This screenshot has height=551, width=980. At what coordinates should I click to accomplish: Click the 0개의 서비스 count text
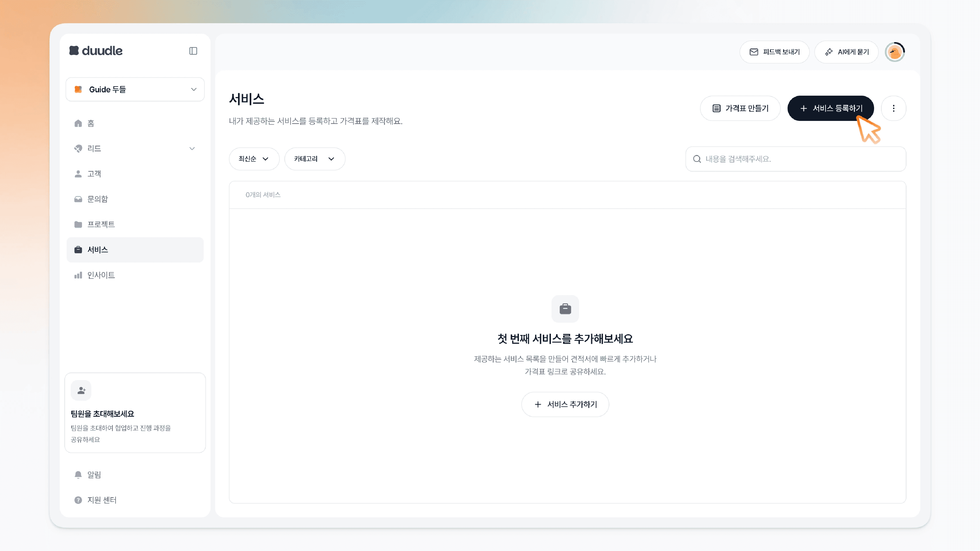coord(263,195)
